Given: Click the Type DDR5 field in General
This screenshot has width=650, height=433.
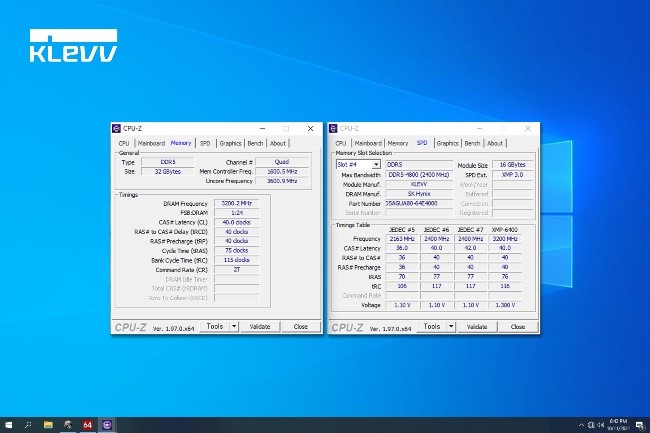Looking at the screenshot, I should [x=168, y=162].
